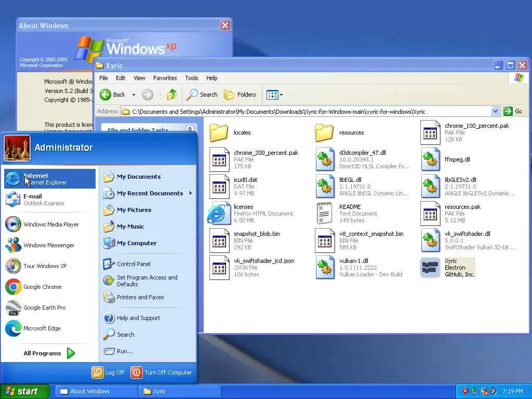
Task: Open the File menu in Xyric window
Action: coord(103,78)
